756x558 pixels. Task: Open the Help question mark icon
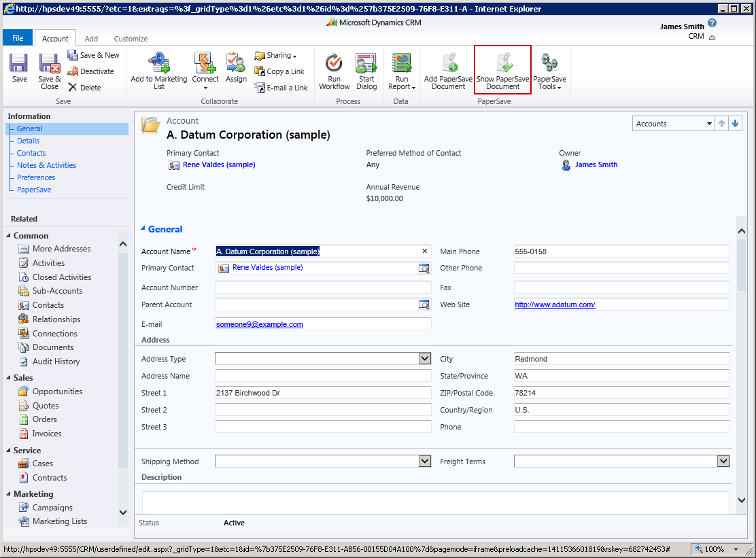(x=712, y=22)
